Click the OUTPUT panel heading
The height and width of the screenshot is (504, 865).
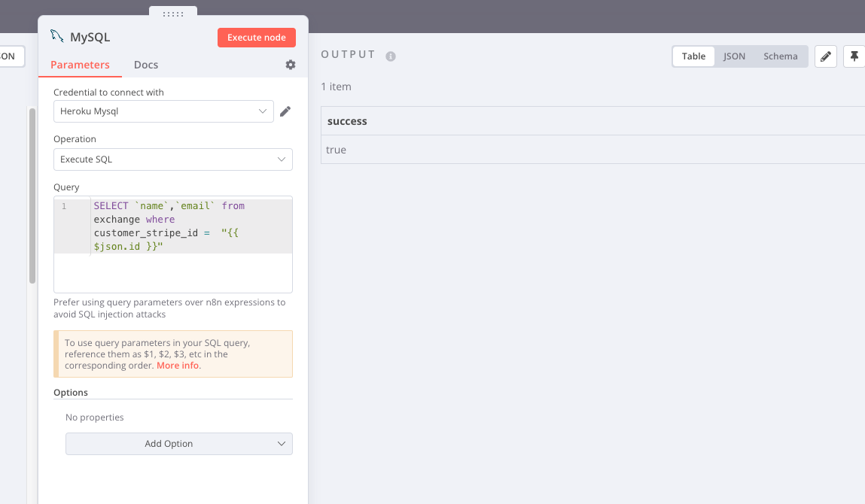click(x=348, y=55)
